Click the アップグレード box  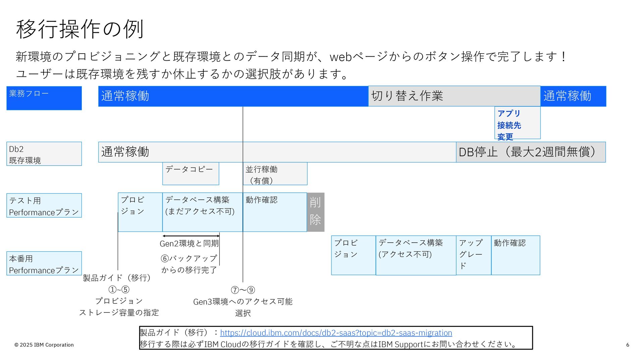pyautogui.click(x=473, y=255)
